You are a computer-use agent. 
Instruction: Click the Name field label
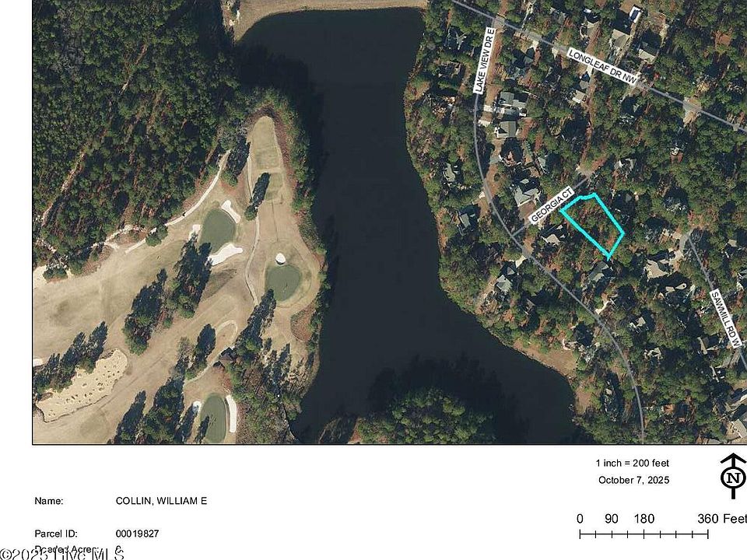click(x=48, y=501)
